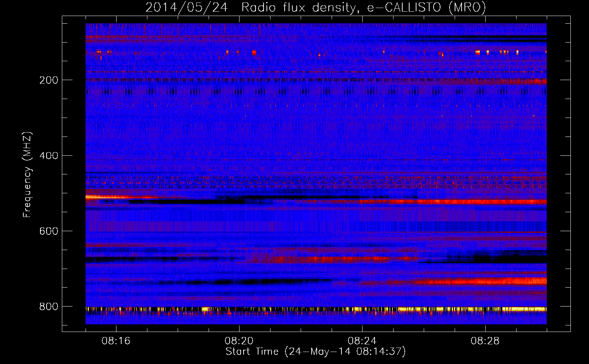Click the '200' frequency tick label

tap(49, 80)
